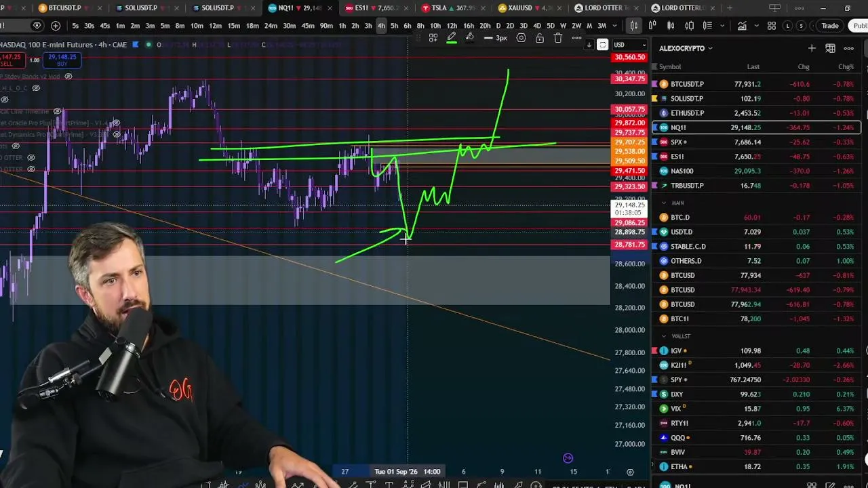Screen dimensions: 868x488
Task: Open the symbol favorite diamond icon
Action: [37, 26]
